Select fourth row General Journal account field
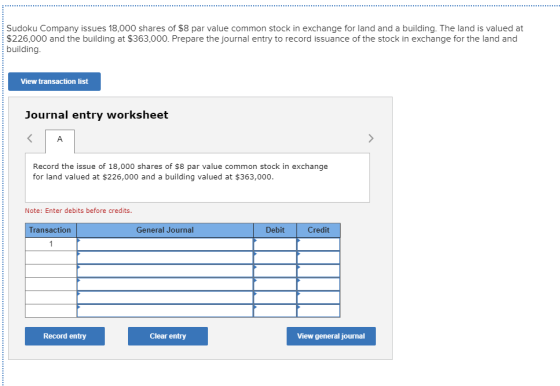The width and height of the screenshot is (560, 386). tap(165, 284)
